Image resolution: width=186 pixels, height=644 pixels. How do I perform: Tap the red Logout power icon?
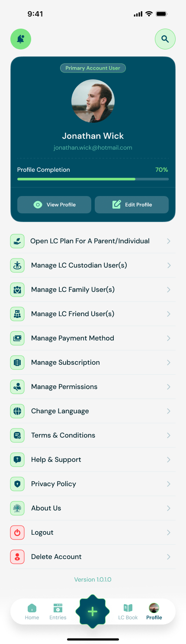[x=17, y=533]
